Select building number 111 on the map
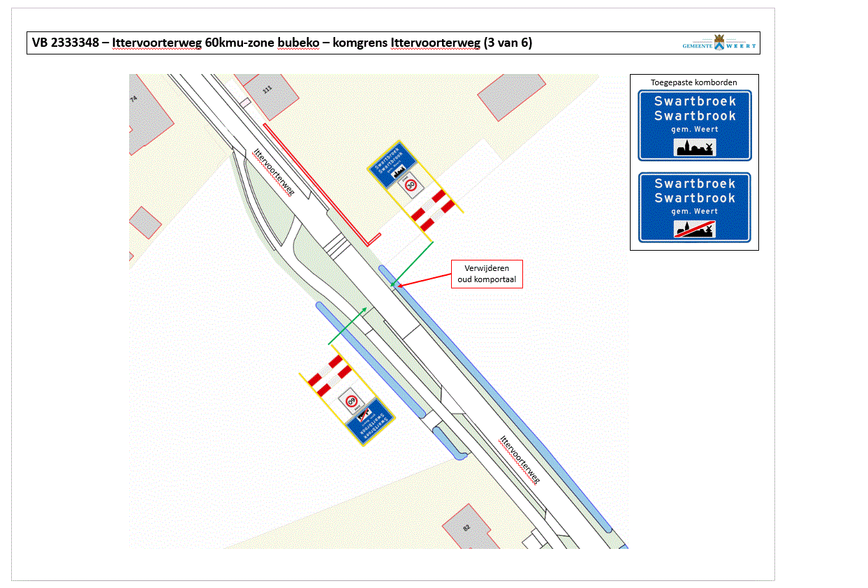The image size is (868, 588). click(267, 90)
